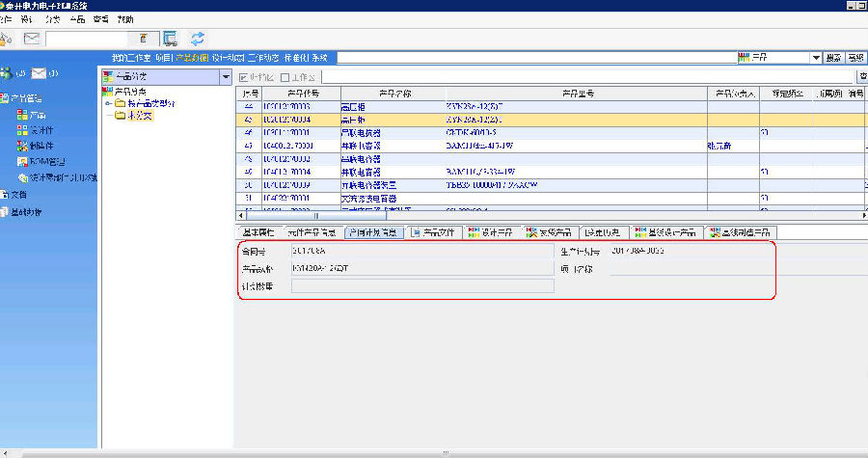Click the blue refresh arrows icon
868x458 pixels.
click(x=198, y=39)
